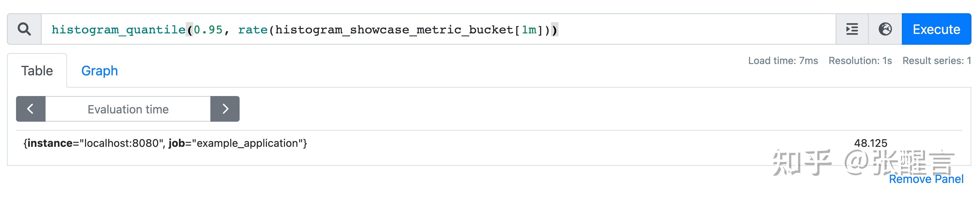
Task: Click the Evaluation time input field
Action: [128, 109]
